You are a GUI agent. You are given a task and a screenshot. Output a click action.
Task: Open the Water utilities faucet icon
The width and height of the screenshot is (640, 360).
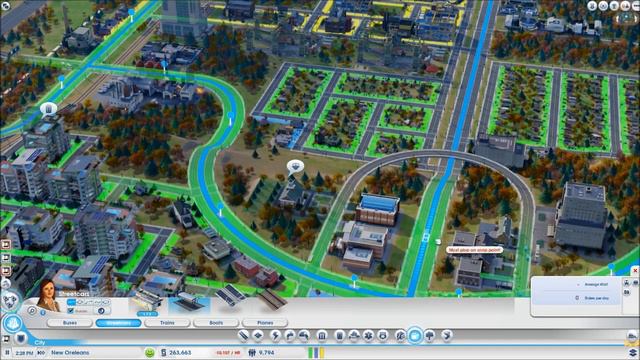[x=290, y=336]
